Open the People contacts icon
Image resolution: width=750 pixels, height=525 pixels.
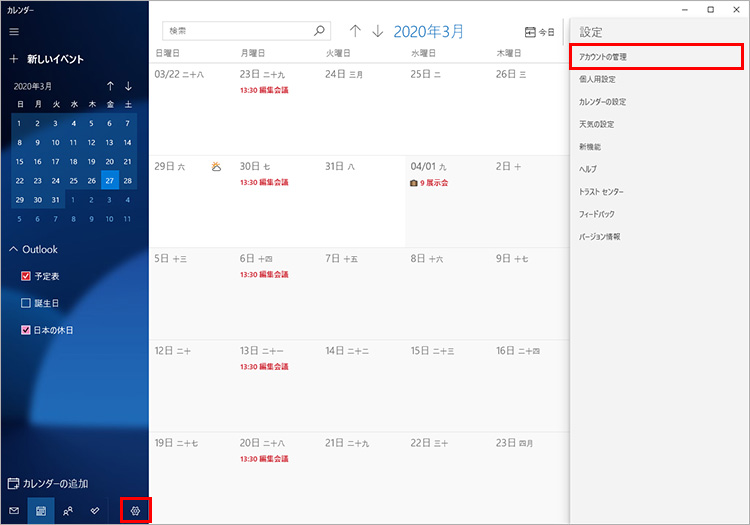[x=68, y=510]
